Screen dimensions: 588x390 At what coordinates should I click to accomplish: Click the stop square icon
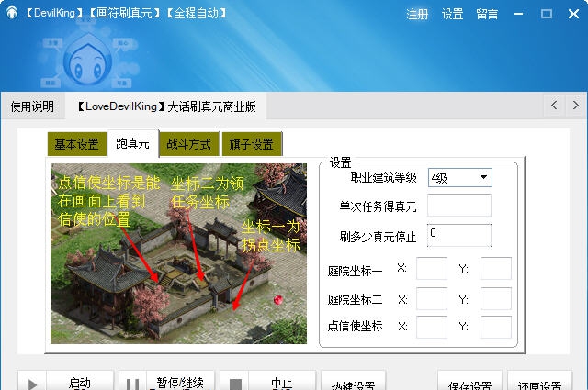[x=235, y=384]
